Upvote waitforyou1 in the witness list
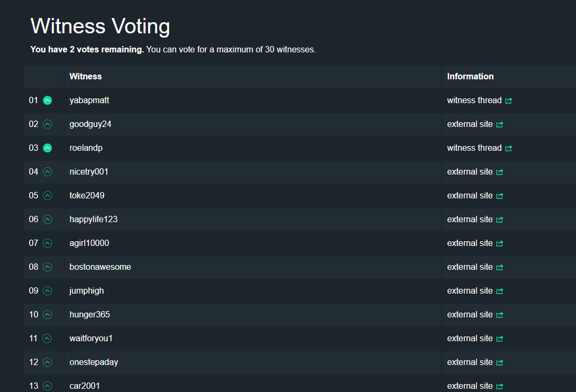576x392 pixels. coord(48,339)
